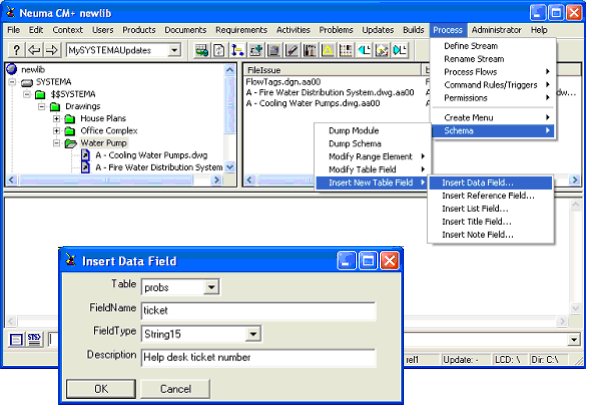Choose Define Stream from Process menu
The width and height of the screenshot is (592, 416).
pos(493,46)
